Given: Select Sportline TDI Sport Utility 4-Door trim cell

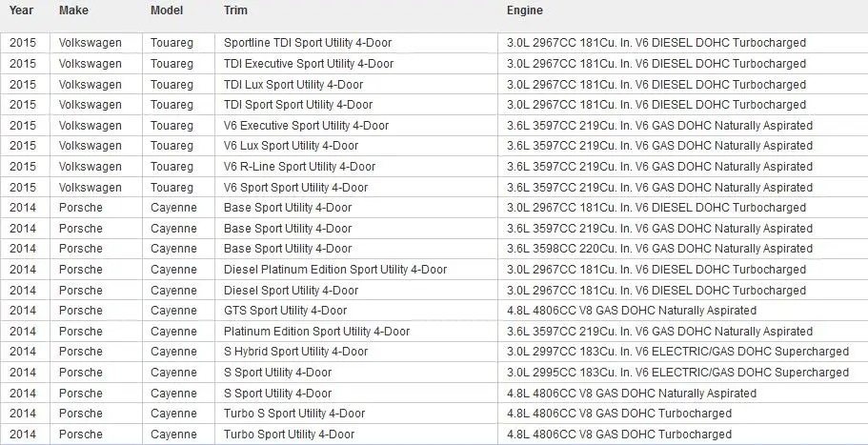Looking at the screenshot, I should [356, 43].
